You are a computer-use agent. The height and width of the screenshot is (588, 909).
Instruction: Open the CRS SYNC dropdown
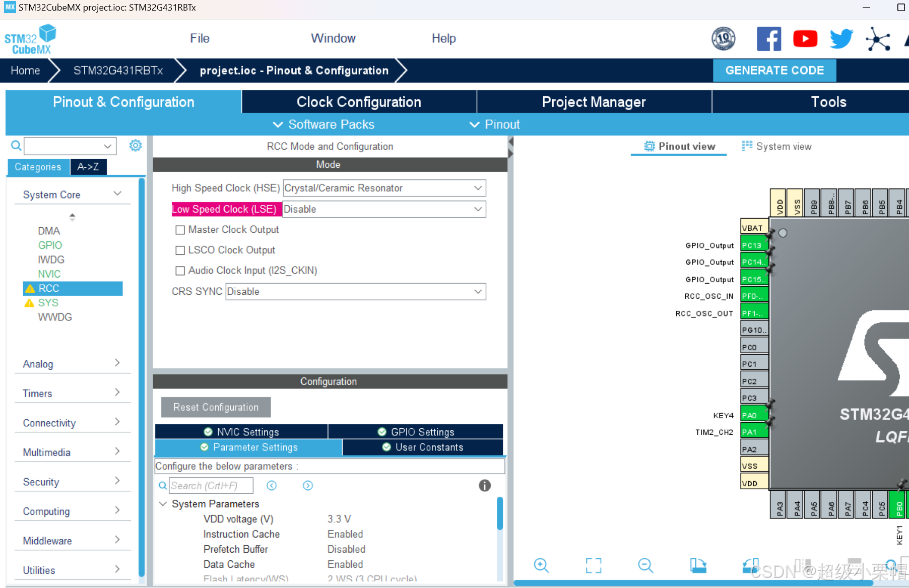356,292
